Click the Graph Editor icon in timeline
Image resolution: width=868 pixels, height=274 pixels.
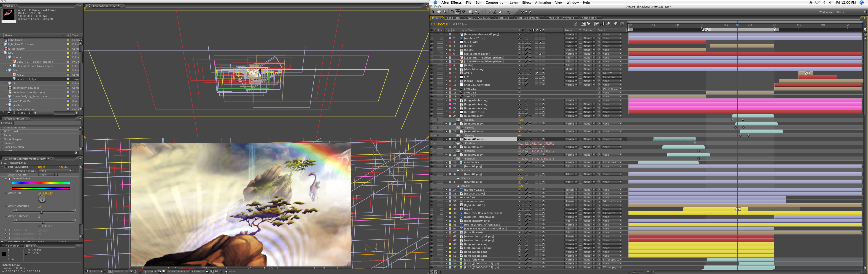tap(622, 24)
